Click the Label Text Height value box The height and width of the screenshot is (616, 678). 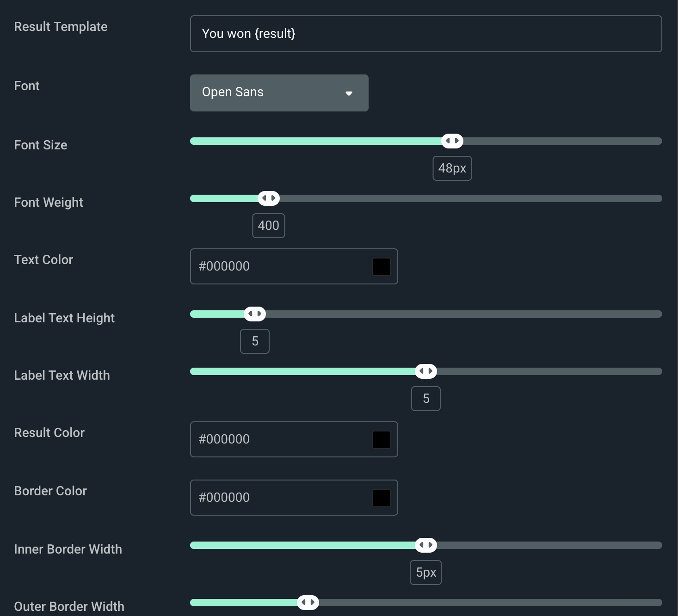pos(255,341)
